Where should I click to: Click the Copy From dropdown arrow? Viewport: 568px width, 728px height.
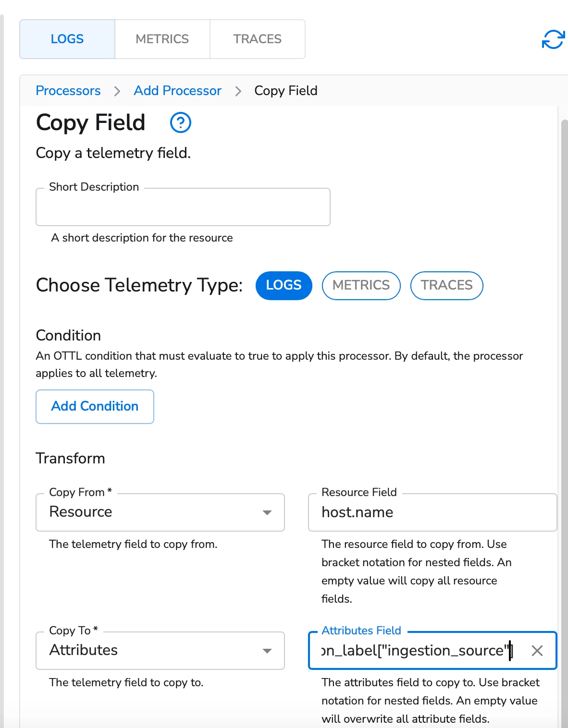tap(268, 512)
